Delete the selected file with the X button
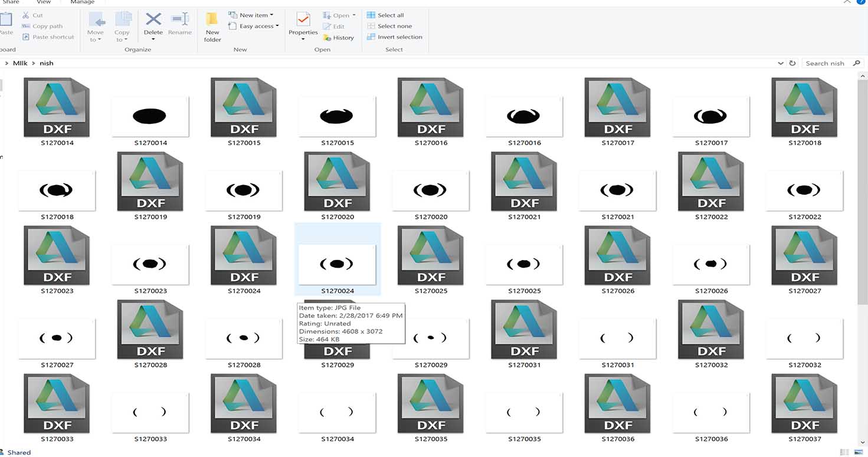The width and height of the screenshot is (868, 457). pyautogui.click(x=153, y=23)
